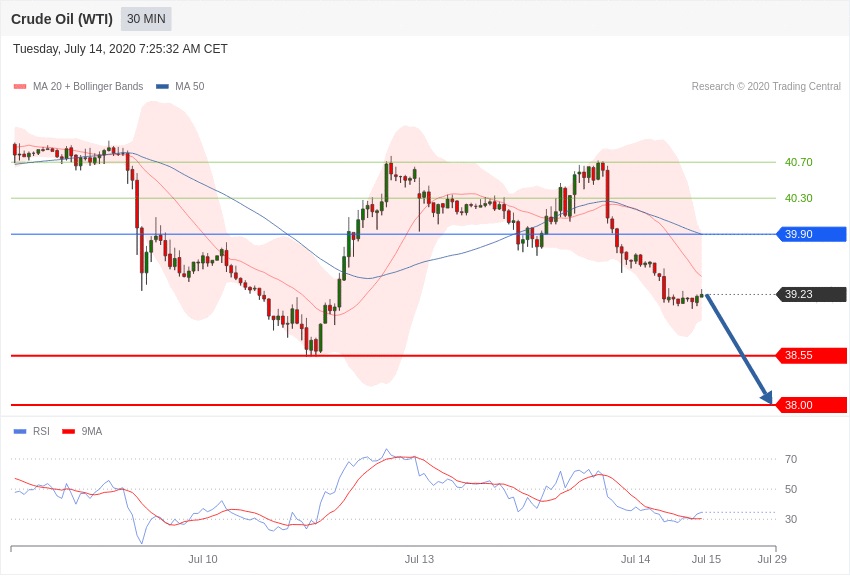Click the green 40.30 resistance label
The image size is (850, 576).
click(798, 198)
